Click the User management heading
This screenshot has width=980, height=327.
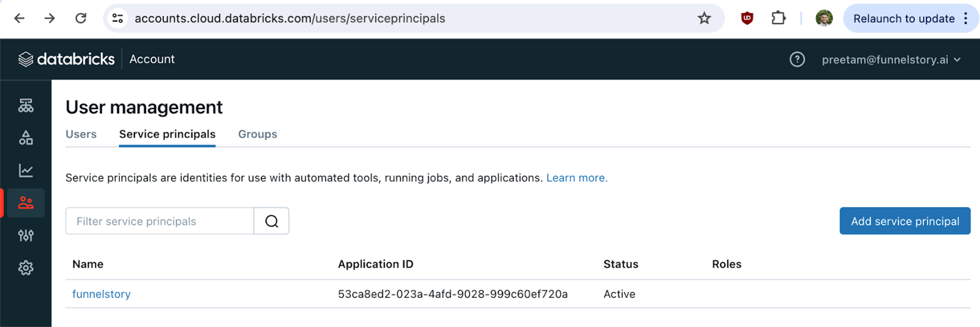point(144,107)
